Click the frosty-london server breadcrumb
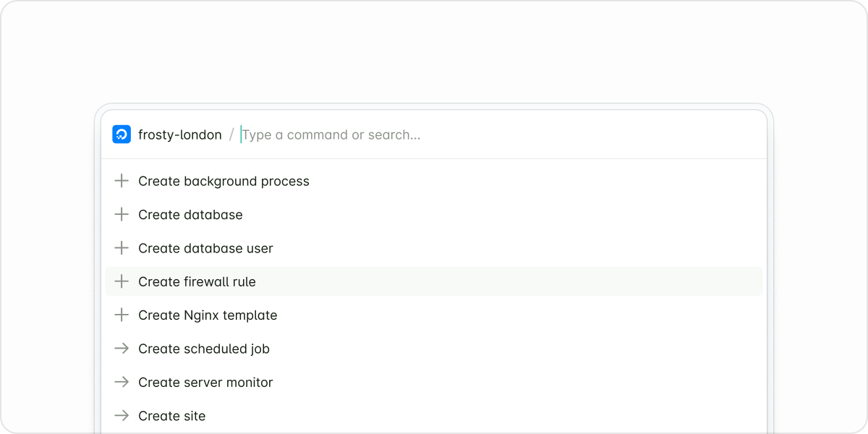868x434 pixels. [x=180, y=135]
